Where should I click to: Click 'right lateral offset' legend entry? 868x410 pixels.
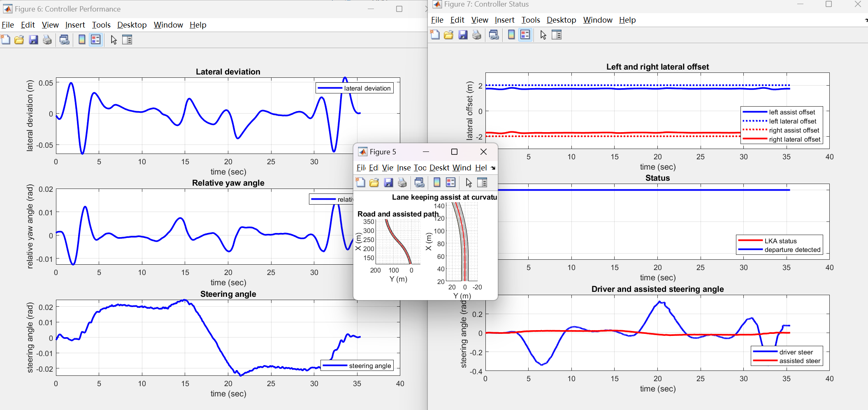point(782,139)
